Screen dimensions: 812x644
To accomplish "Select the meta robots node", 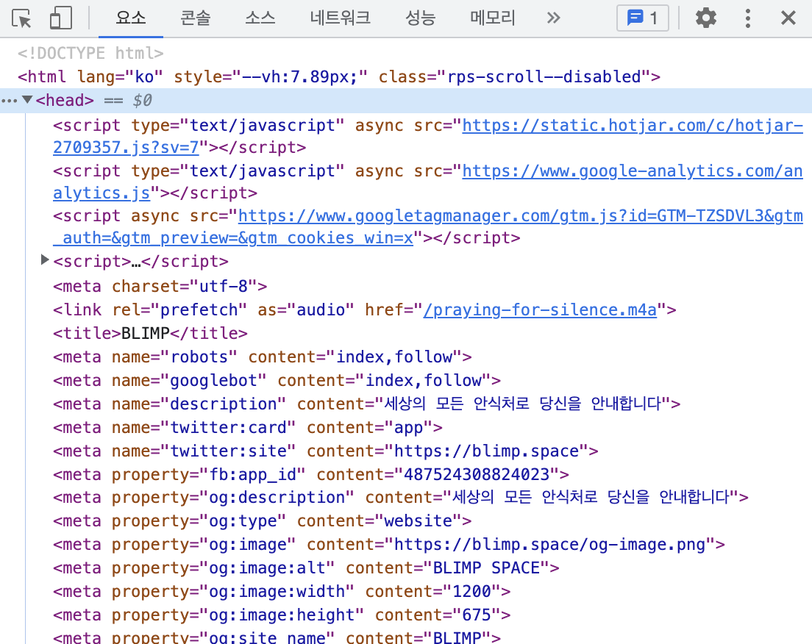I will pos(263,357).
